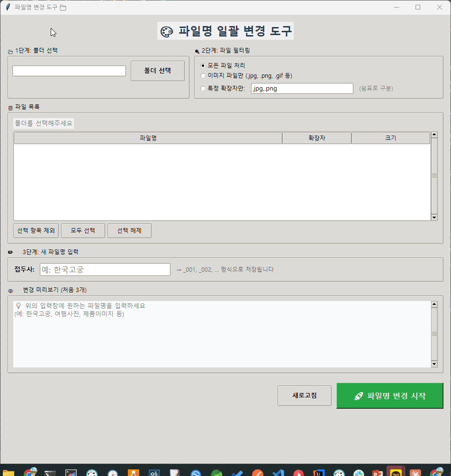Choose the 이미지 파일만 radio option
Screen dimensions: 451x476
pos(203,75)
